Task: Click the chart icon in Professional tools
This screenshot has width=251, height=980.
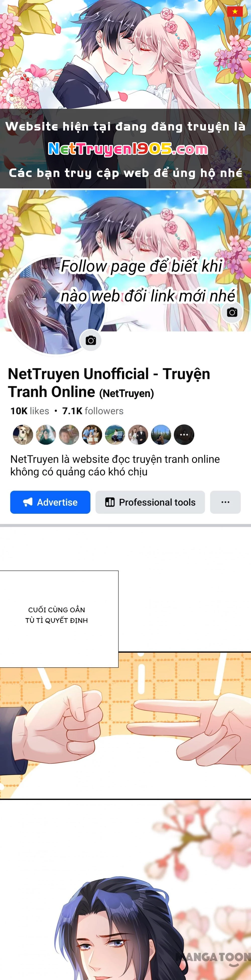Action: pyautogui.click(x=110, y=502)
